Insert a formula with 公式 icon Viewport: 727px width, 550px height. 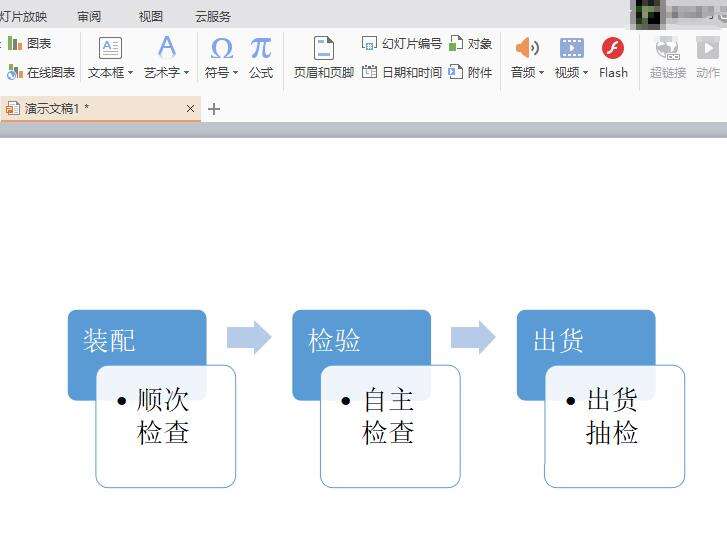click(x=261, y=48)
